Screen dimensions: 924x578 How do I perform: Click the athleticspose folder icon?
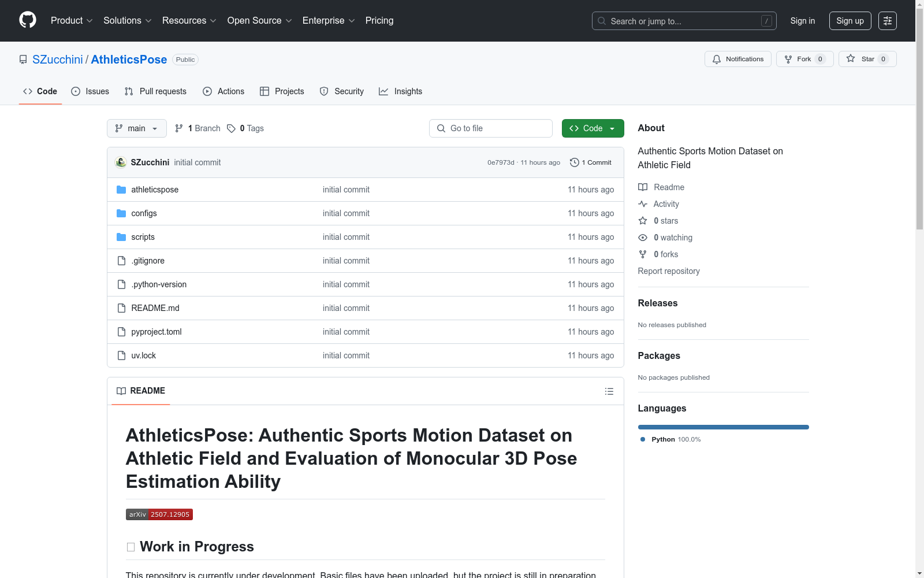[121, 190]
